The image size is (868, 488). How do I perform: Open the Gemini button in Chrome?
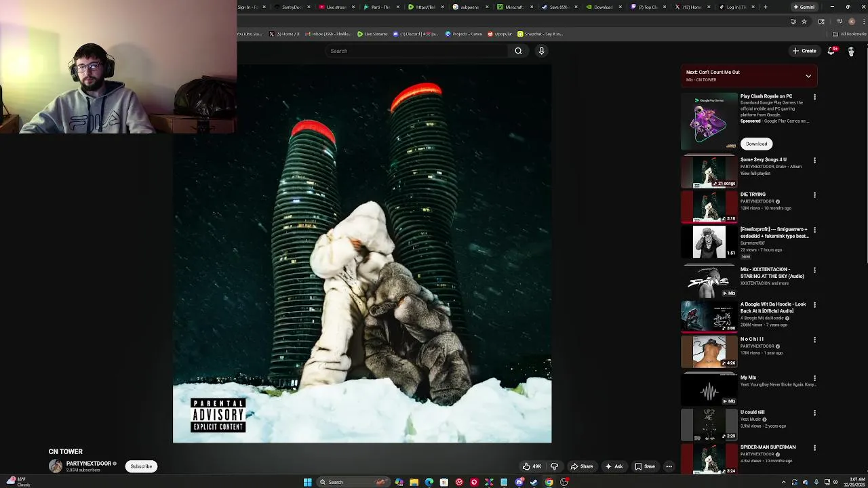click(x=804, y=7)
